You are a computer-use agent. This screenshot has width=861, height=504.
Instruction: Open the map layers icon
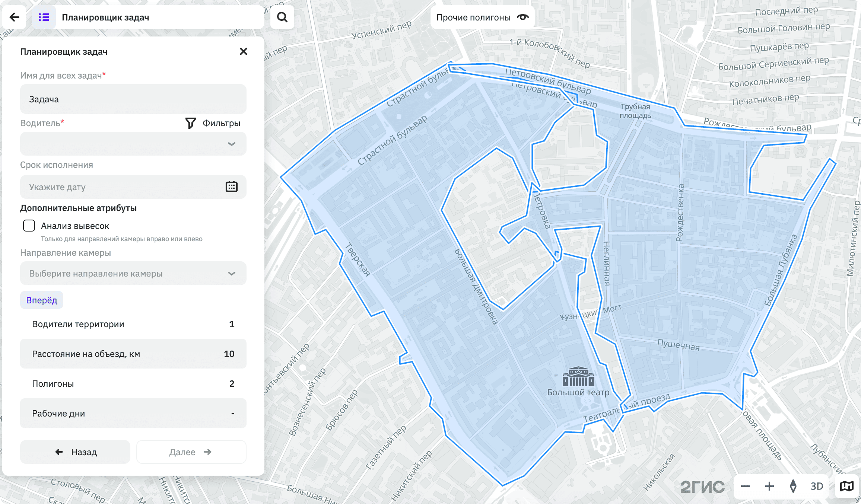point(847,486)
